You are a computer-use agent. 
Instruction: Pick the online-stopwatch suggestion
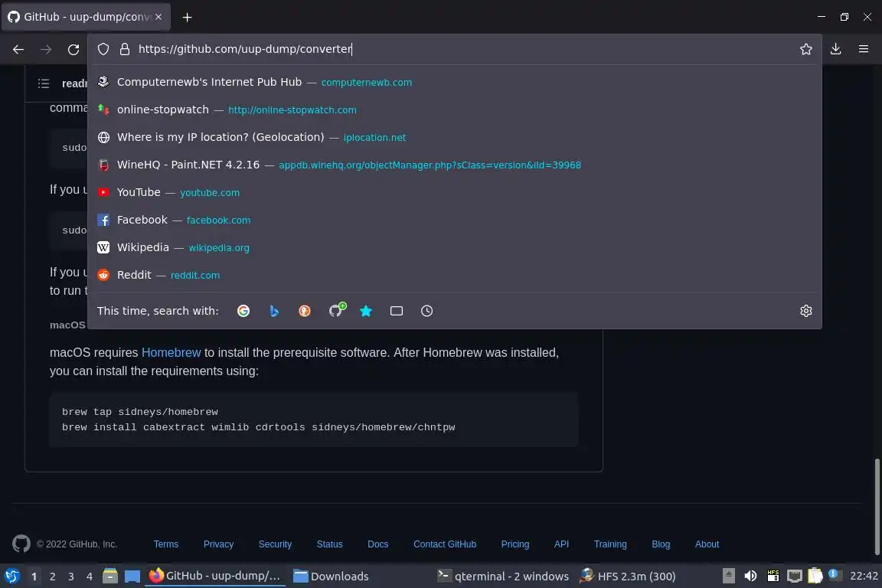tap(455, 109)
